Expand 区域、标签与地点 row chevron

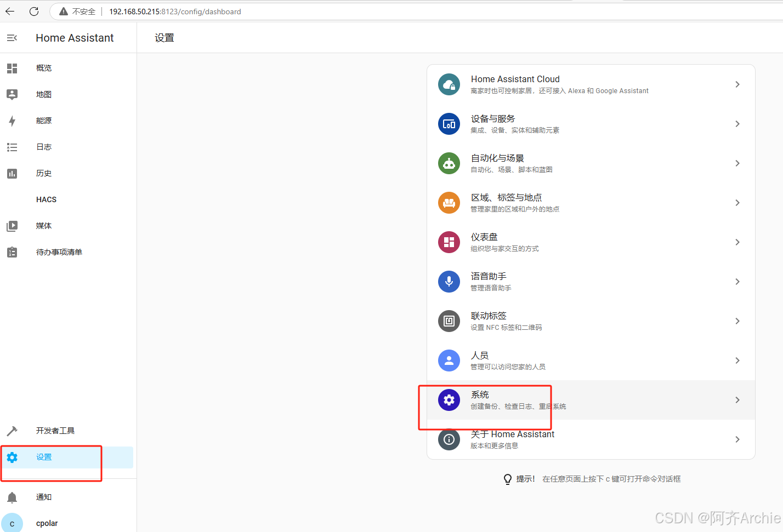click(737, 203)
